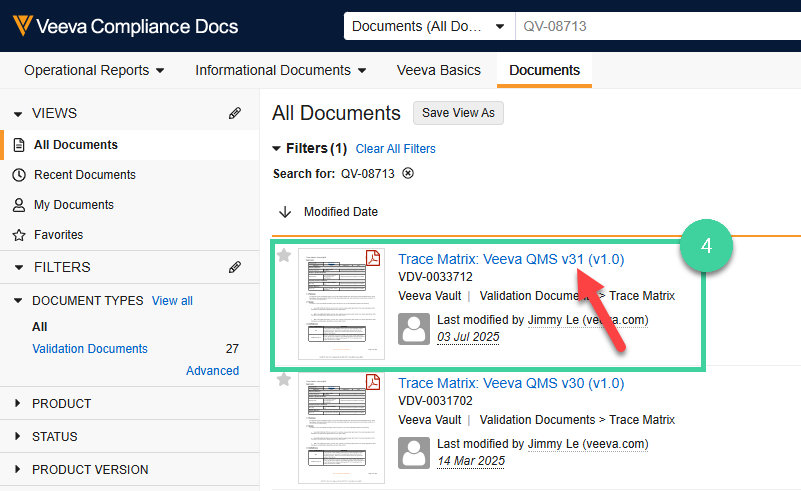Open Trace Matrix: Veeva QMS v30 document
This screenshot has width=801, height=491.
coord(511,383)
